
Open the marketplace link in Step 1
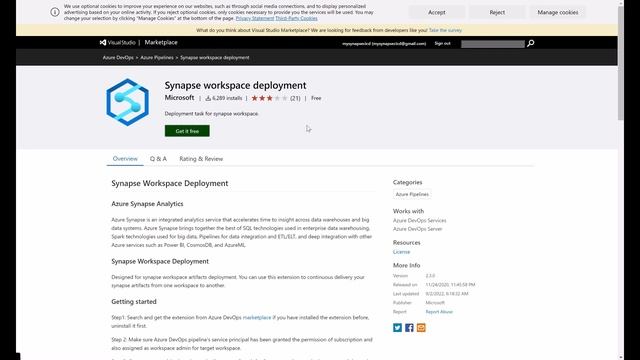click(257, 318)
